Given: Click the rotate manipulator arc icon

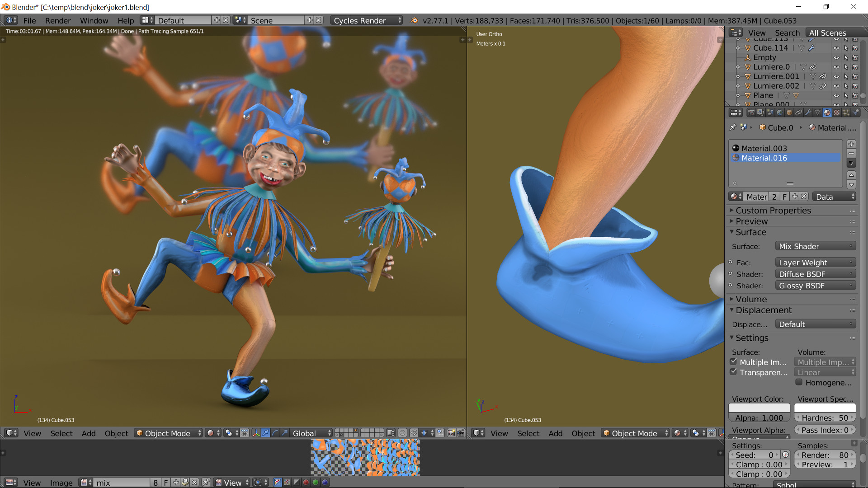Looking at the screenshot, I should [275, 433].
